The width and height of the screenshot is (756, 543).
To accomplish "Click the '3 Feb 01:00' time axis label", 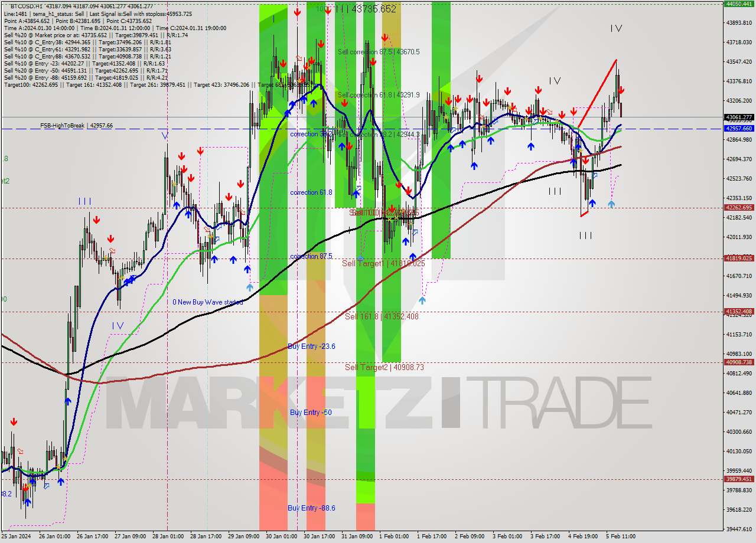I will coord(507,537).
